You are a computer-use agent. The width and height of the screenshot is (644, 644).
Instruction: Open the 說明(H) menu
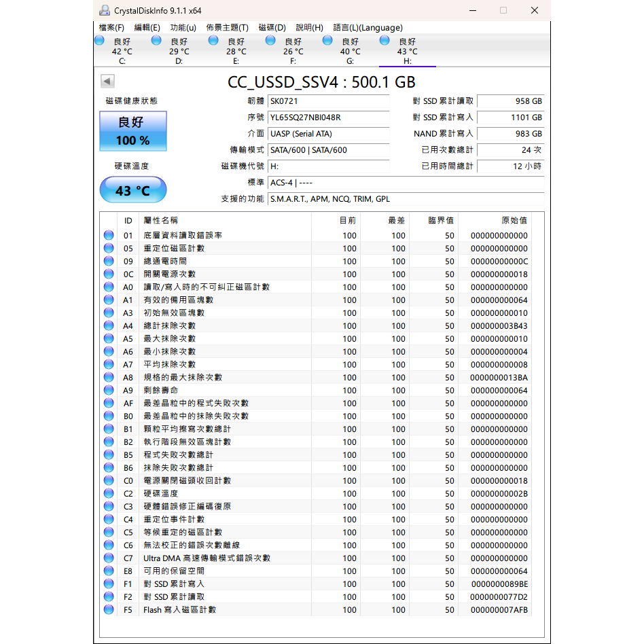pyautogui.click(x=310, y=28)
